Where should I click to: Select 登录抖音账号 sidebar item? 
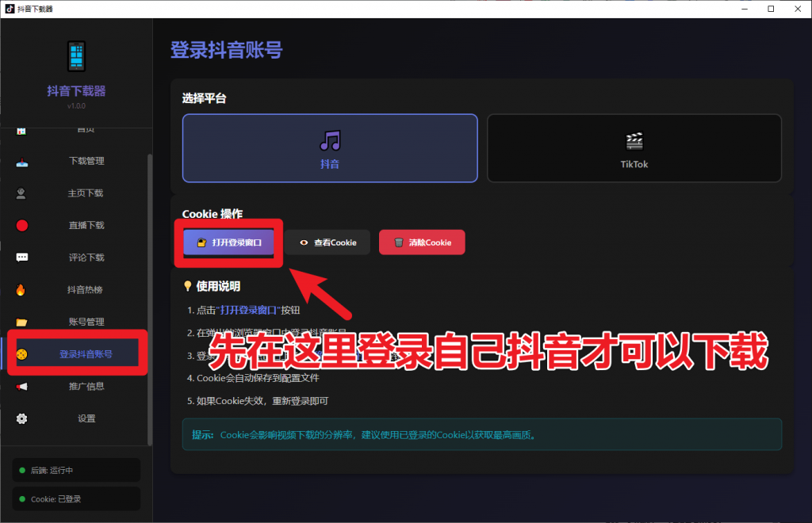click(77, 354)
